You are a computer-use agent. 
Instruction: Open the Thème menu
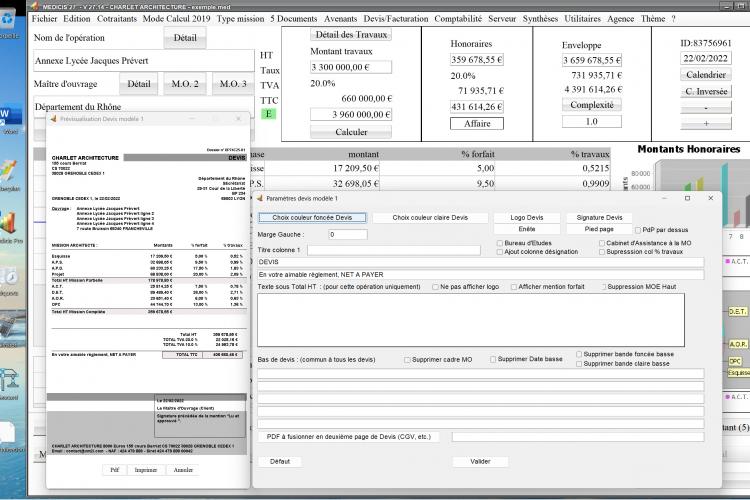pos(653,19)
